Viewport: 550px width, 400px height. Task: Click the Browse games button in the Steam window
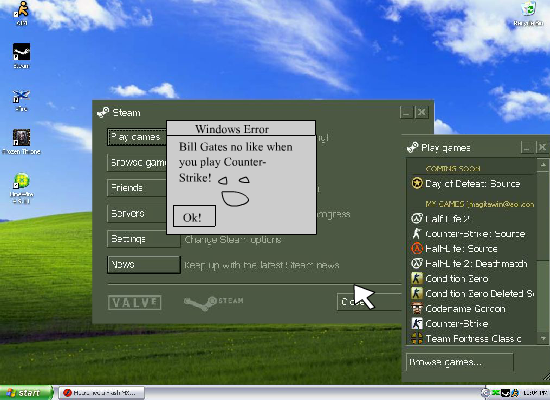pyautogui.click(x=137, y=162)
